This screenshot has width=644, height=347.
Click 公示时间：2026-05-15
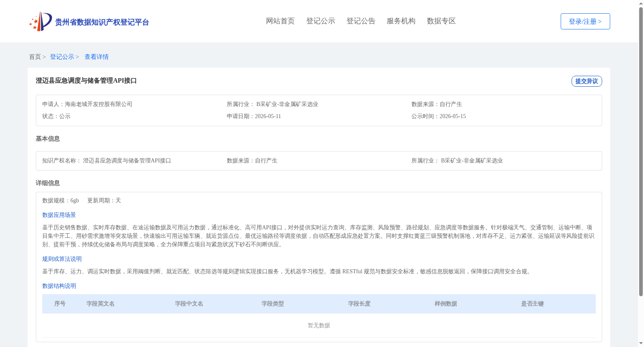tap(439, 116)
